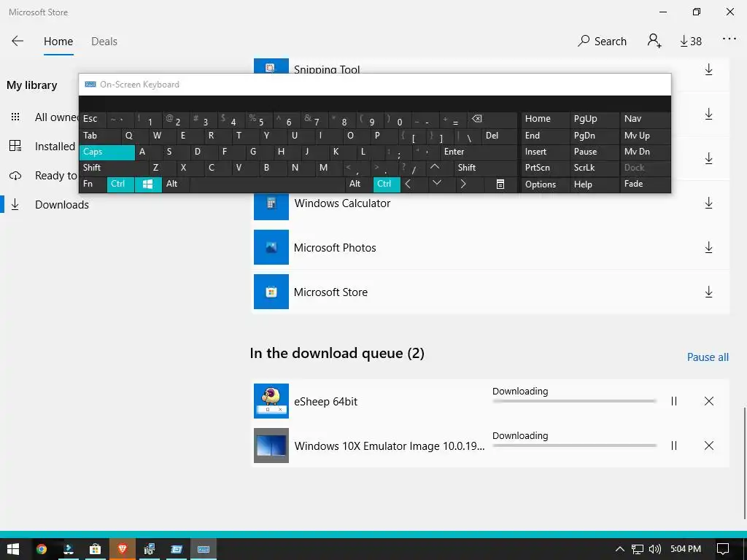The width and height of the screenshot is (747, 560).
Task: Click the Microsoft Store app tile icon
Action: (x=271, y=292)
